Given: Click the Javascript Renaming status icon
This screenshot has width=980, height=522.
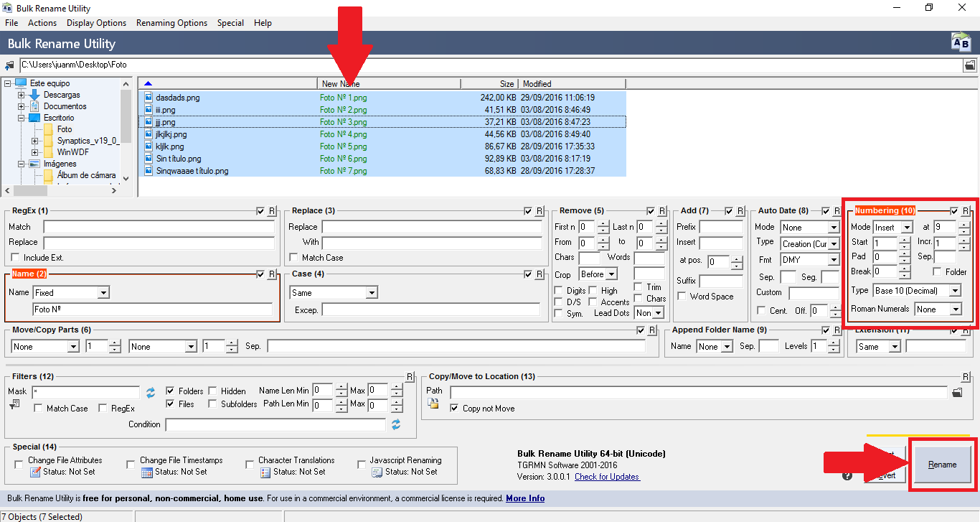Looking at the screenshot, I should point(377,472).
